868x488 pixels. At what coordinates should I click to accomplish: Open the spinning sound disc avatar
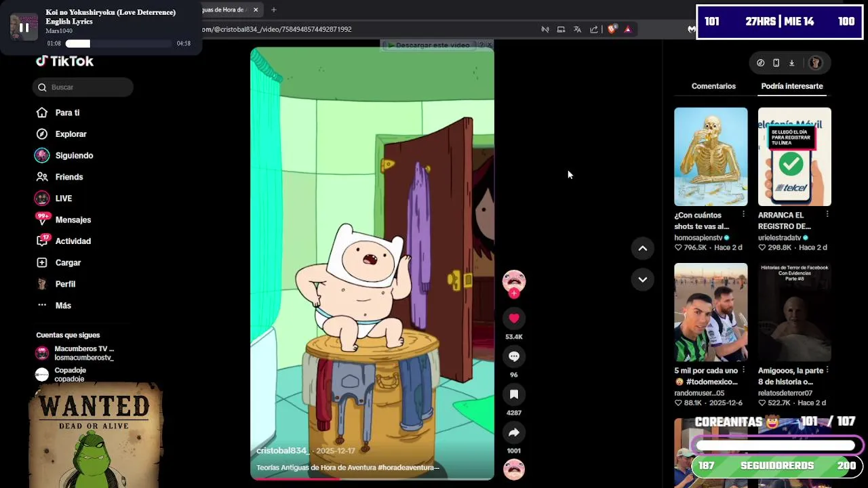pyautogui.click(x=514, y=469)
